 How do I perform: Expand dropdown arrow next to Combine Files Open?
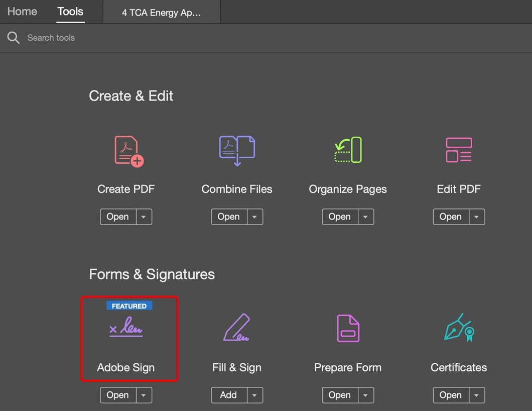tap(255, 217)
